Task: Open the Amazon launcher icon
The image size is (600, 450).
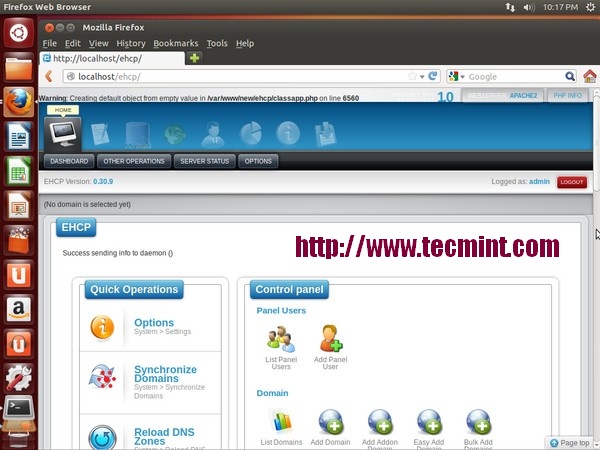Action: tap(18, 309)
